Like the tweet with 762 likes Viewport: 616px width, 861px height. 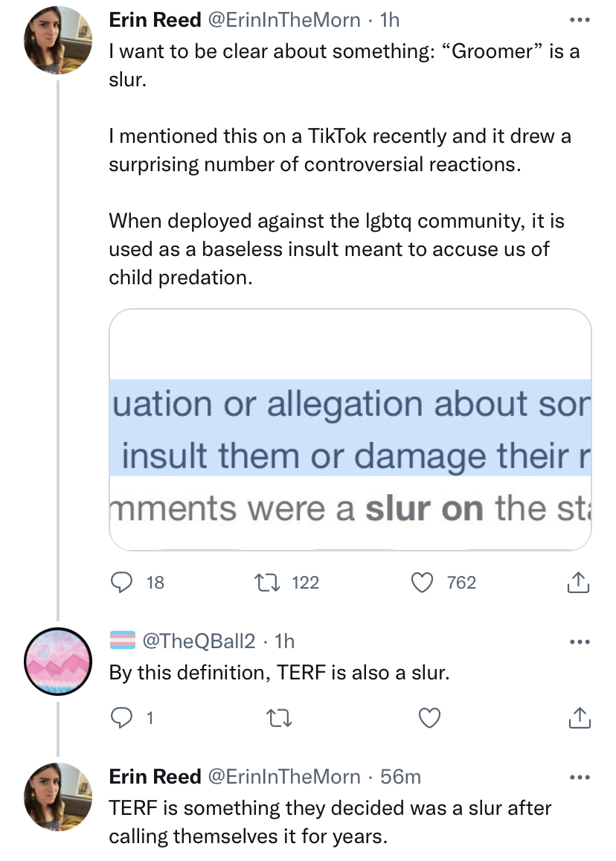click(x=423, y=582)
